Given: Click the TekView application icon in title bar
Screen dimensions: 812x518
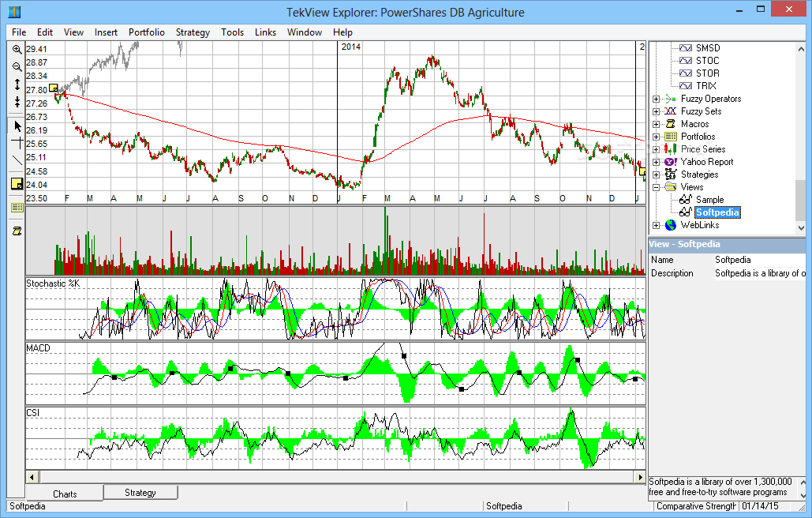Looking at the screenshot, I should tap(14, 11).
